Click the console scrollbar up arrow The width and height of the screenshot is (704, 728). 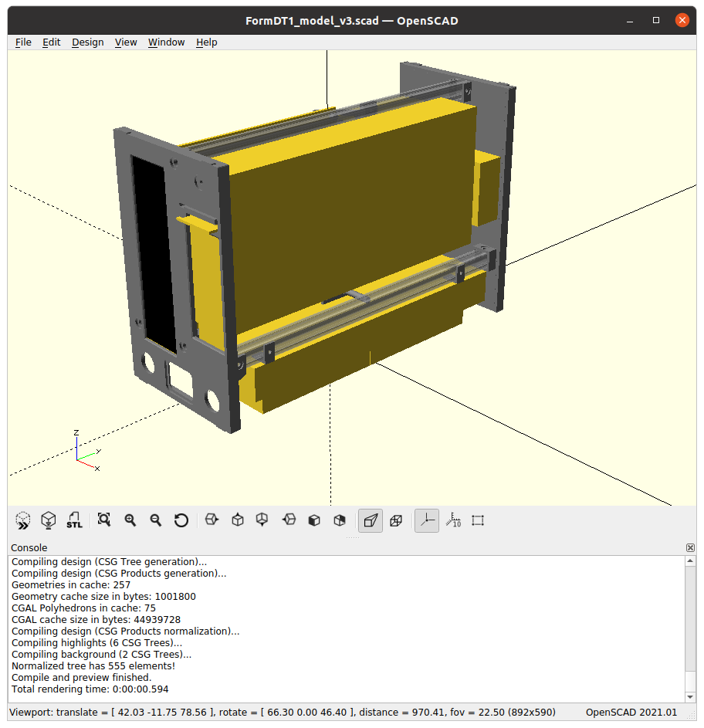tap(691, 560)
